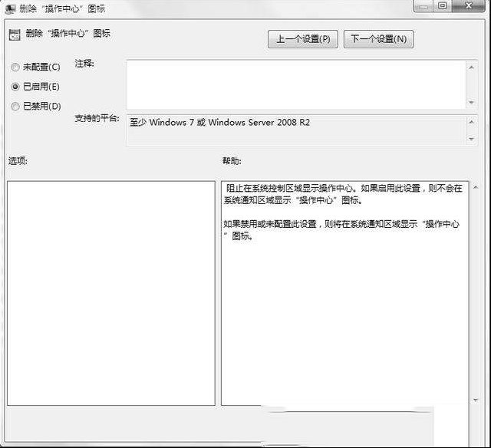The height and width of the screenshot is (448, 491).
Task: Click the help panel scrollbar down arrow
Action: coord(476,400)
